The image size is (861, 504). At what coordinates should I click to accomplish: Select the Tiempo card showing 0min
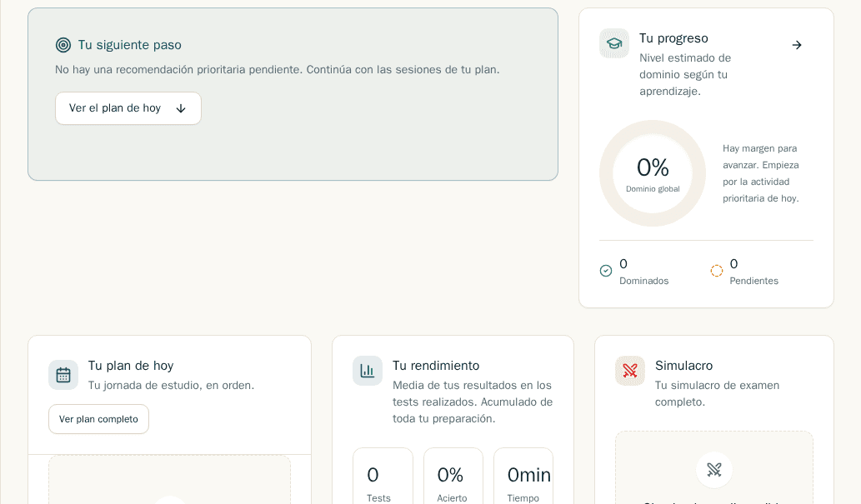[523, 476]
